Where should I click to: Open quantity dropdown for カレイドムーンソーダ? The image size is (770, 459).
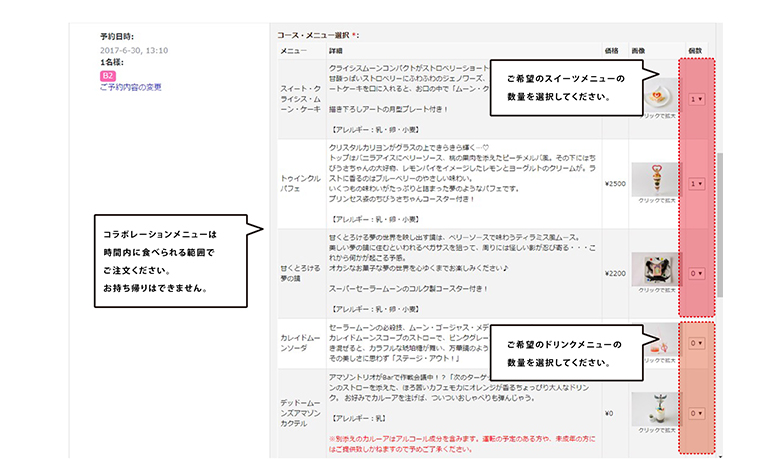pos(696,342)
